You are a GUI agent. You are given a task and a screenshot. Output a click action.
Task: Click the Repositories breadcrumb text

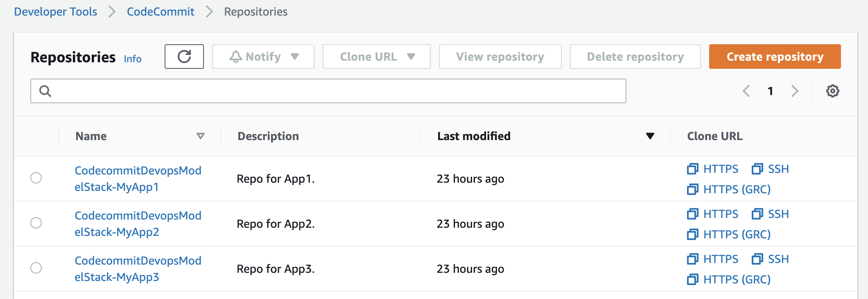tap(256, 11)
